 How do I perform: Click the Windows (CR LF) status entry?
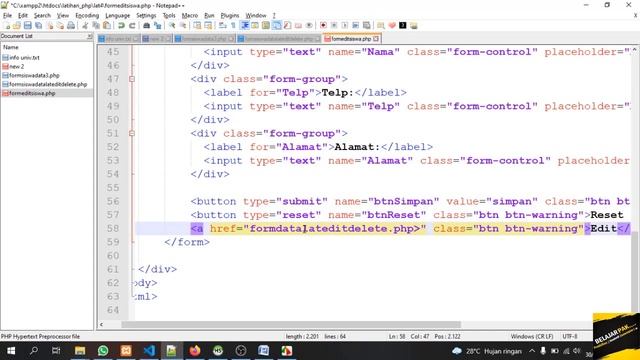(x=532, y=336)
